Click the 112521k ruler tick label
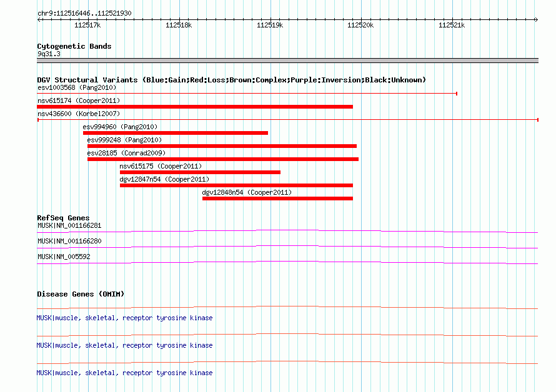The height and width of the screenshot is (392, 556). [452, 25]
